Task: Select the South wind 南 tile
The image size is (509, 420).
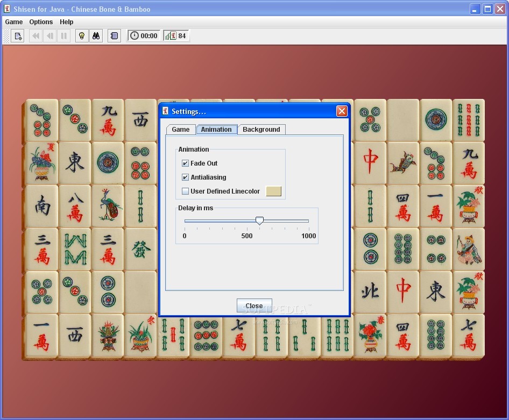Action: coord(42,206)
